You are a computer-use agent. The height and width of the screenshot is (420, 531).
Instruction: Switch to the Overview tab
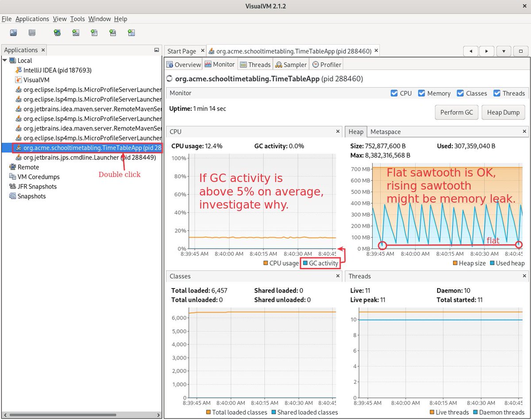click(x=183, y=65)
